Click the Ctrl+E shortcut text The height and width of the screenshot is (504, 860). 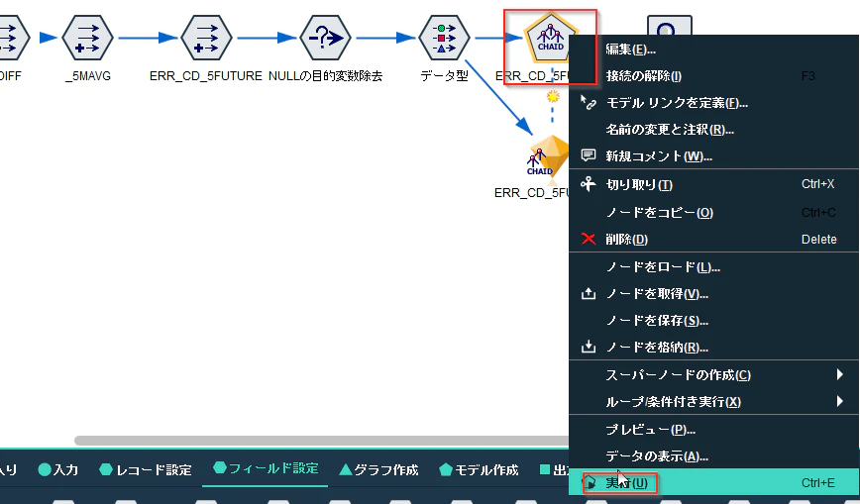coord(817,482)
